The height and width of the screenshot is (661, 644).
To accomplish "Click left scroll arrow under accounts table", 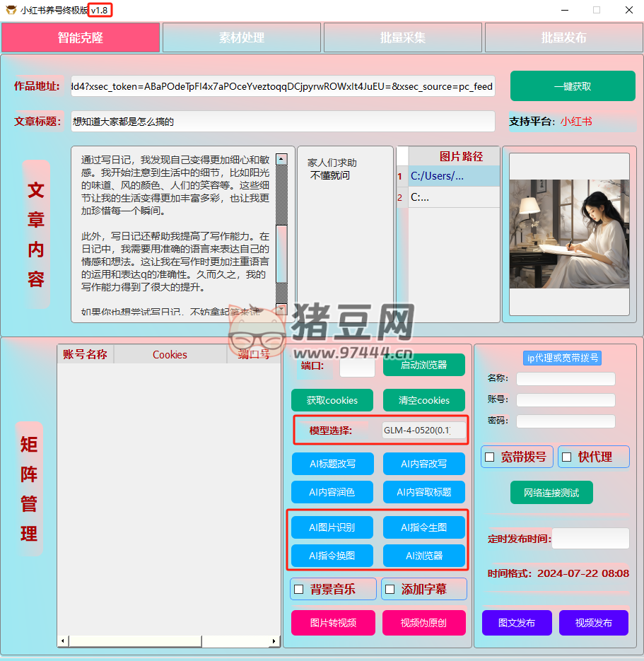I will click(64, 641).
